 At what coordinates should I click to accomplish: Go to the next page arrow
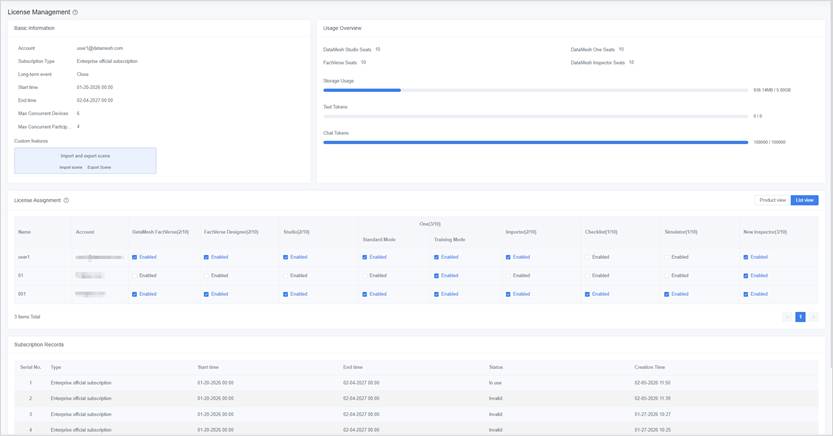point(814,317)
